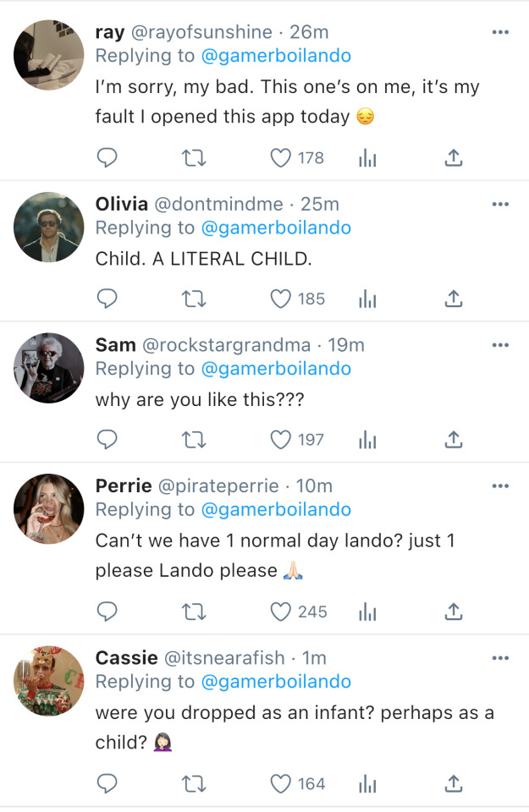This screenshot has width=529, height=812.
Task: Open @gamerboilando link in Perrie's reply
Action: [x=275, y=509]
